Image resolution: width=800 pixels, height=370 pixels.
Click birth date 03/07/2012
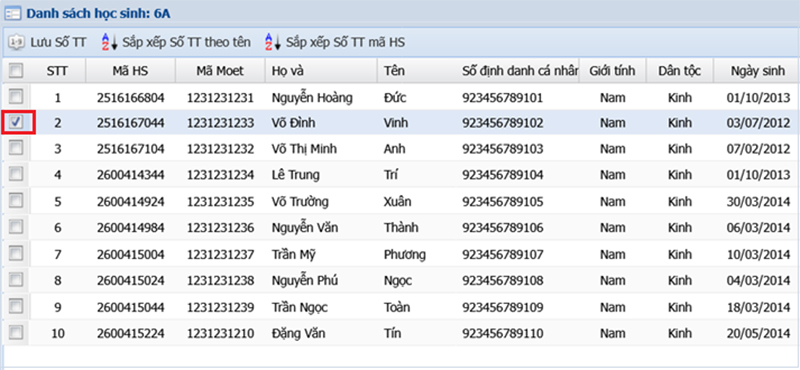coord(758,123)
